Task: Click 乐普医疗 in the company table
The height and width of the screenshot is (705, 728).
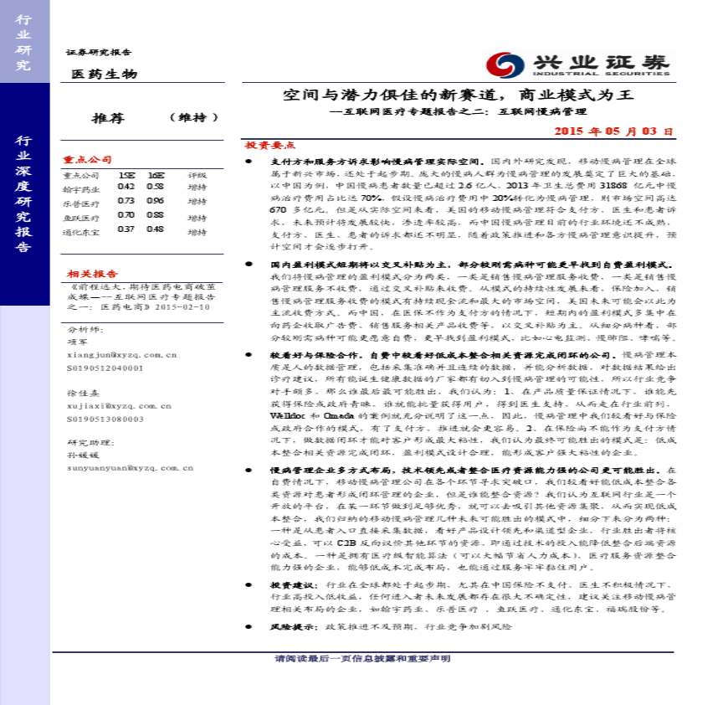Action: (x=81, y=204)
